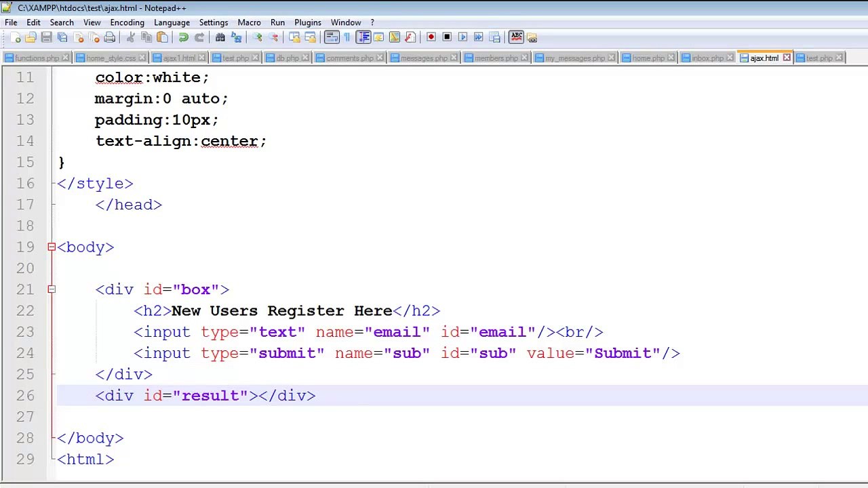Open the Replace toolbar icon
Viewport: 868px width, 488px height.
pyautogui.click(x=236, y=37)
